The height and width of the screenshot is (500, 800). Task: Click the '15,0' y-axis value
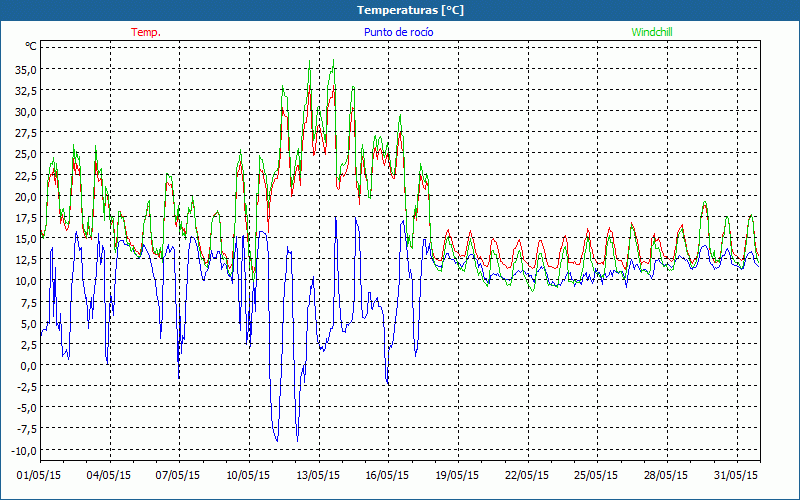click(27, 239)
